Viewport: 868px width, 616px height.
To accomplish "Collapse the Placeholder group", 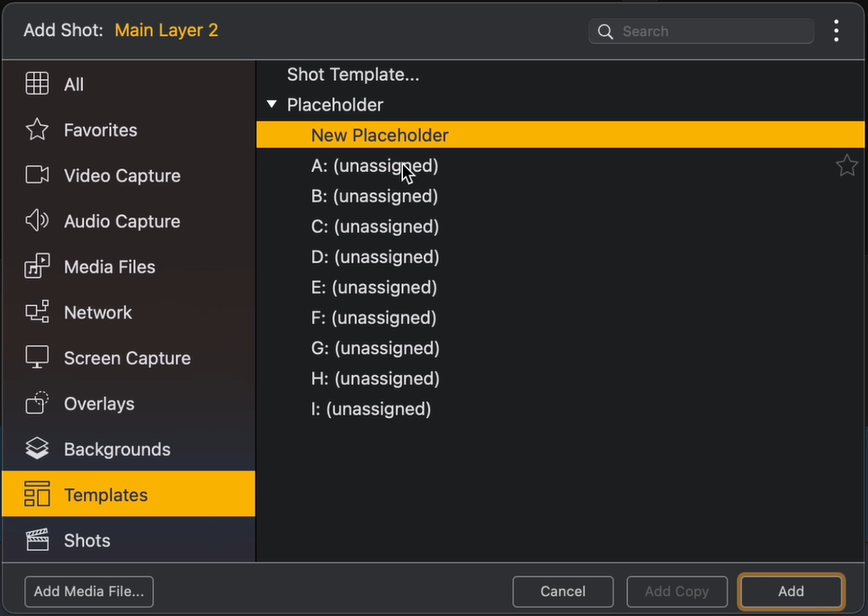I will (x=272, y=104).
